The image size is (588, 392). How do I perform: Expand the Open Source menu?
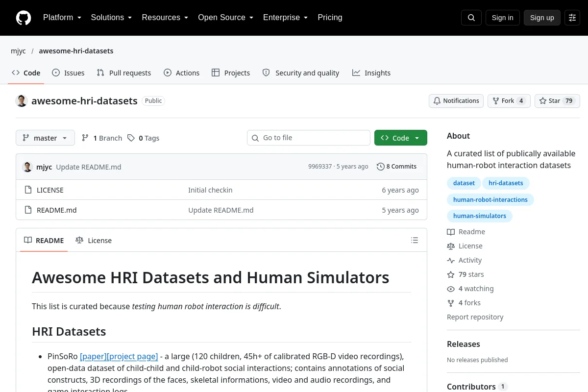[x=225, y=18]
